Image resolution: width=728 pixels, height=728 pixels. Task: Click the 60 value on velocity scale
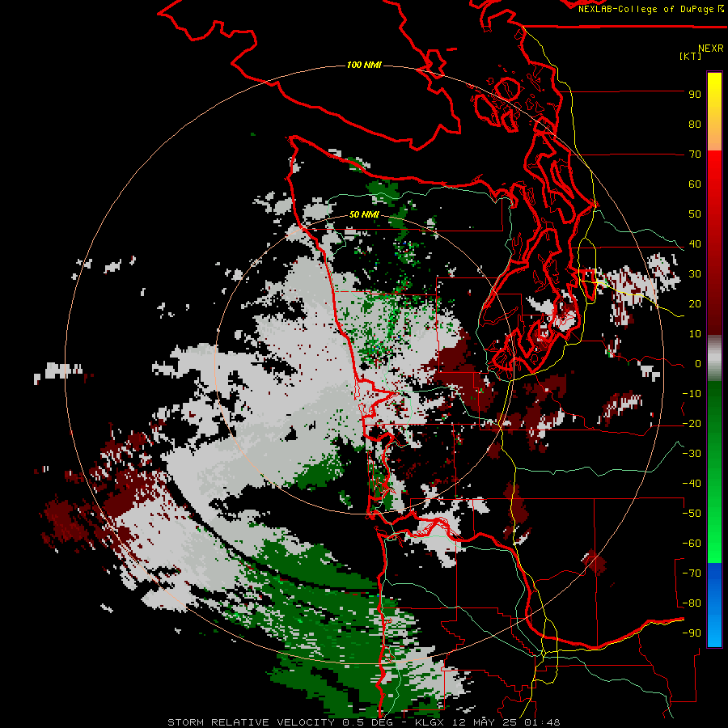695,184
